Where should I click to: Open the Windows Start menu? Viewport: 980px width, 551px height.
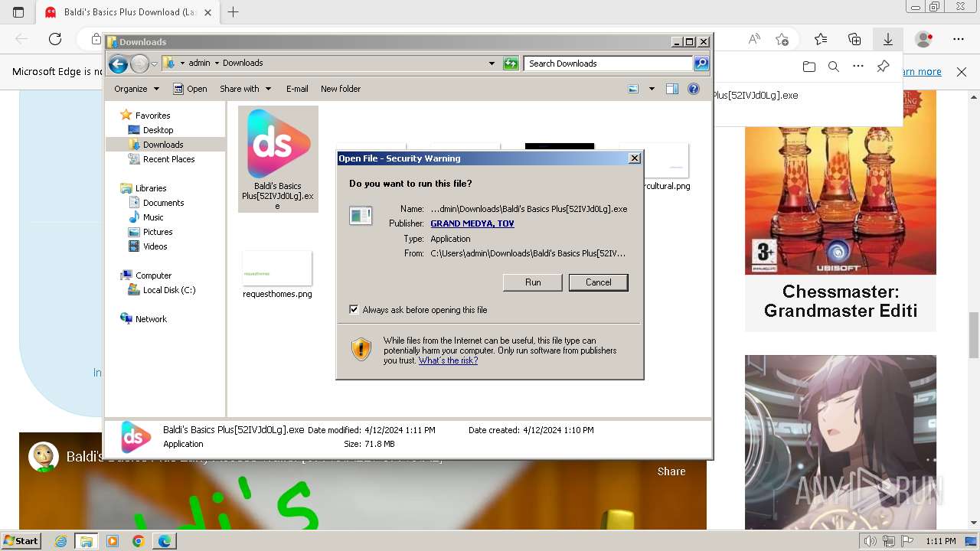point(21,541)
